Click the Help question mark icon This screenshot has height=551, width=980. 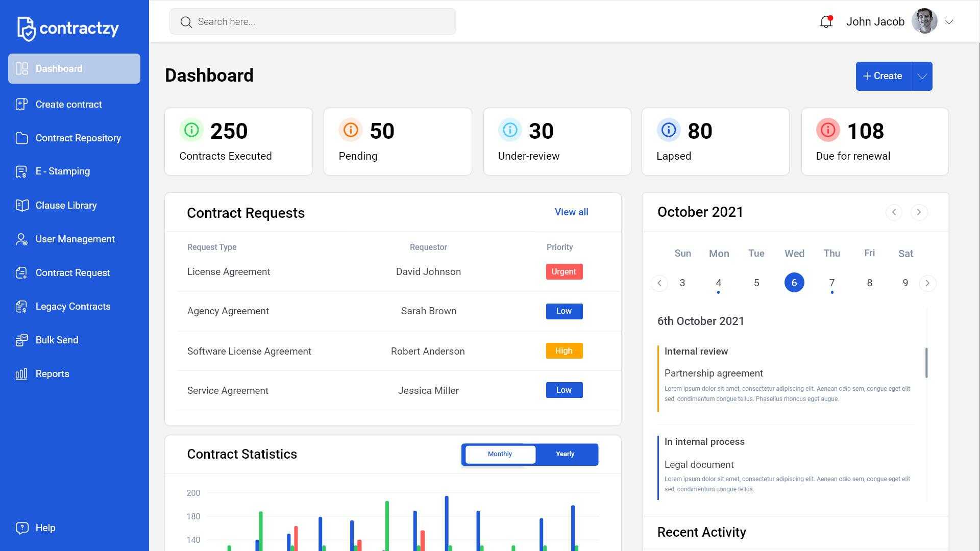coord(21,528)
